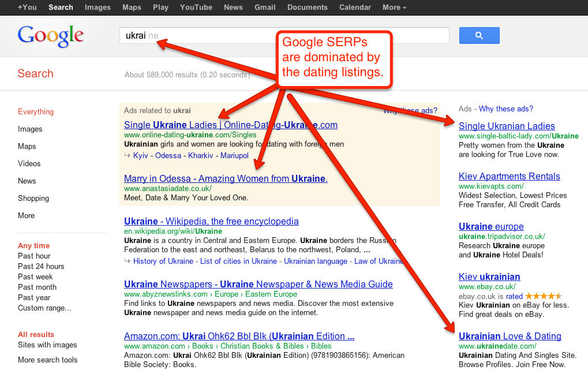Open the Single Ukraine Ladies ad link
Viewport: 588px width, 374px height.
click(231, 125)
